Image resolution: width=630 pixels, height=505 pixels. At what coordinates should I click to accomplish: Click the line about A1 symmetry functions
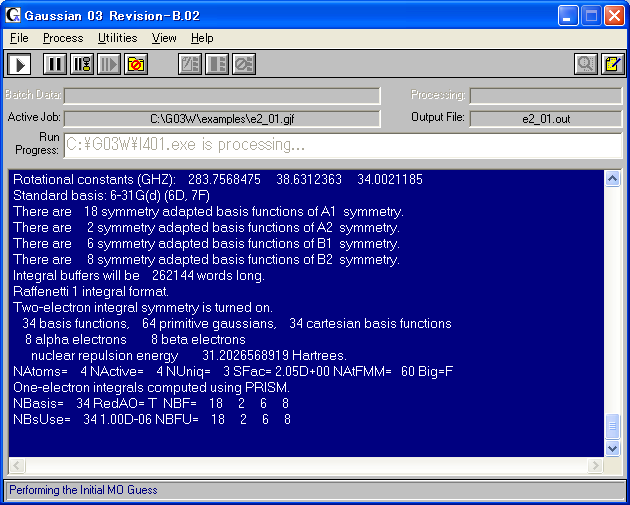(x=208, y=212)
